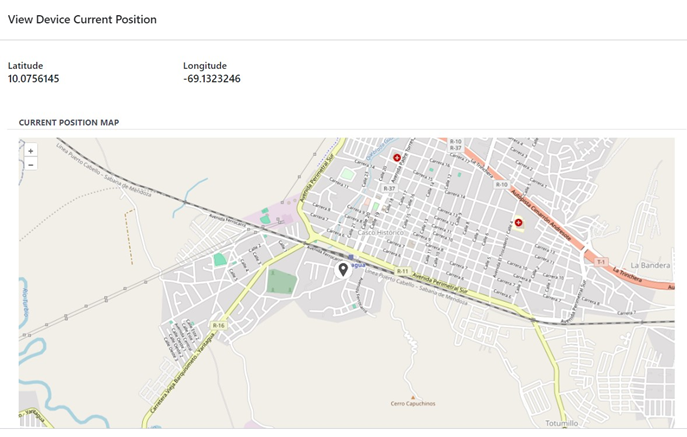The height and width of the screenshot is (437, 687).
Task: Zoom out on the map
Action: 31,164
